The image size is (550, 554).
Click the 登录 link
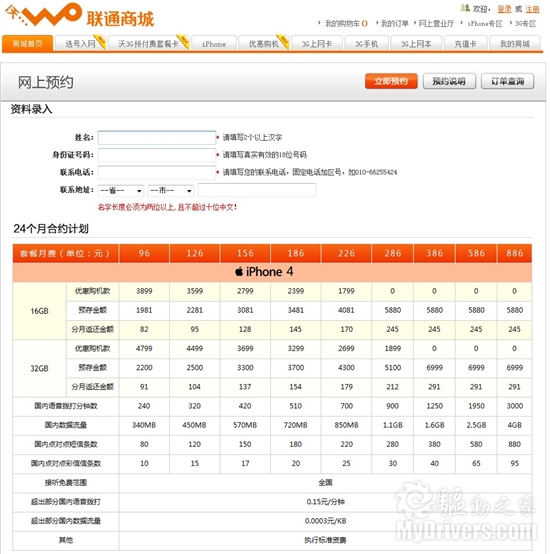[504, 9]
